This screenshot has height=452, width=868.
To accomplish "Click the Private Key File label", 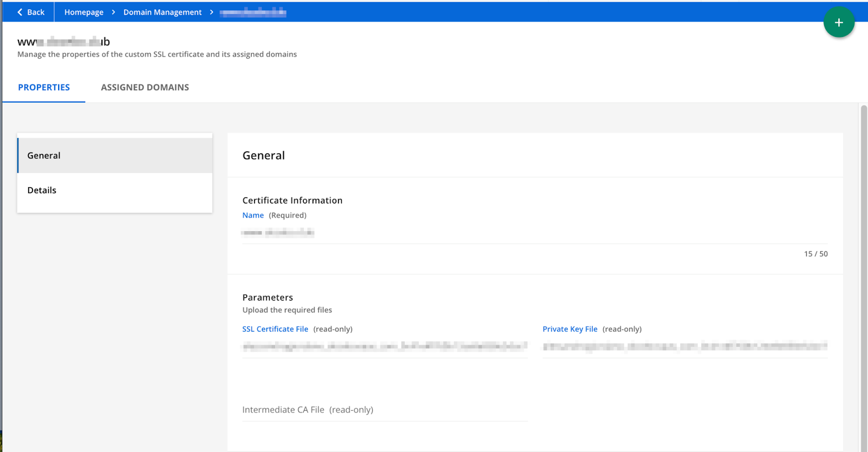I will point(570,329).
